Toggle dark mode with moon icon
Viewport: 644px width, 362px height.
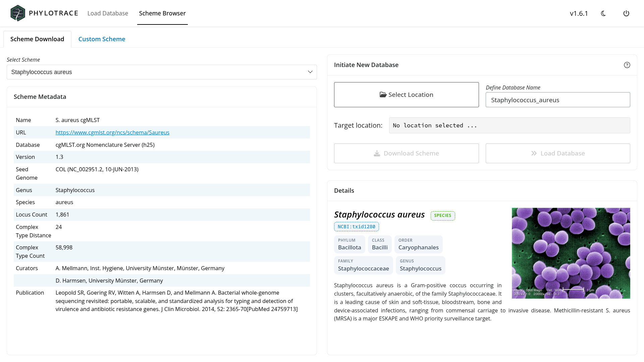point(603,13)
